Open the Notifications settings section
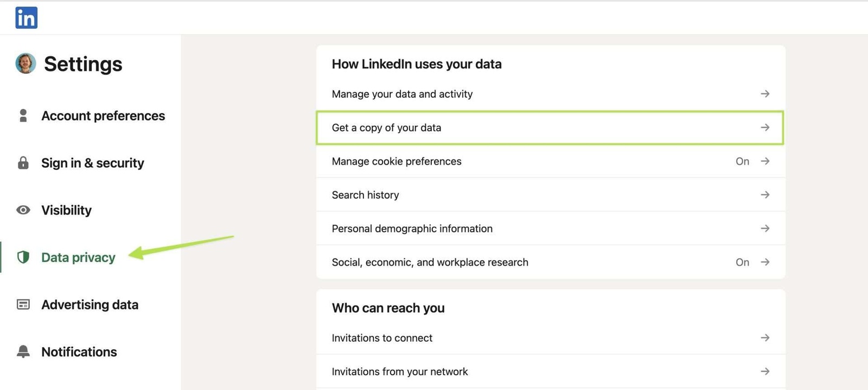Screen dimensions: 868x390 (79, 351)
